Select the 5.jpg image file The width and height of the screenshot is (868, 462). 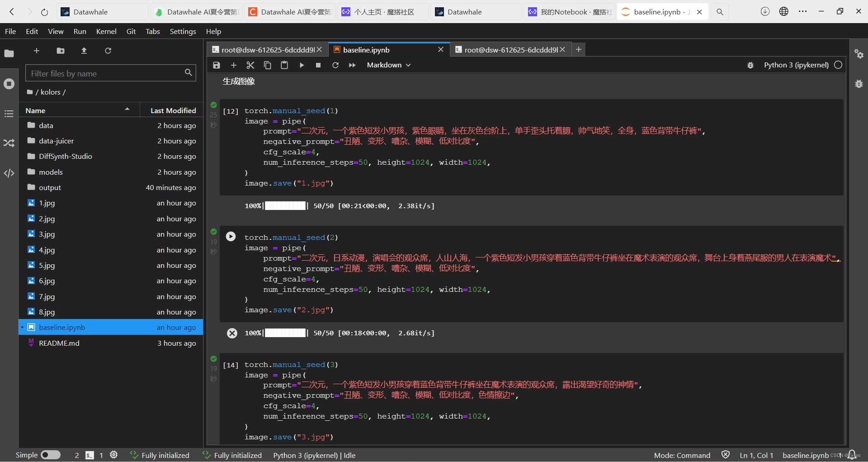point(111,265)
